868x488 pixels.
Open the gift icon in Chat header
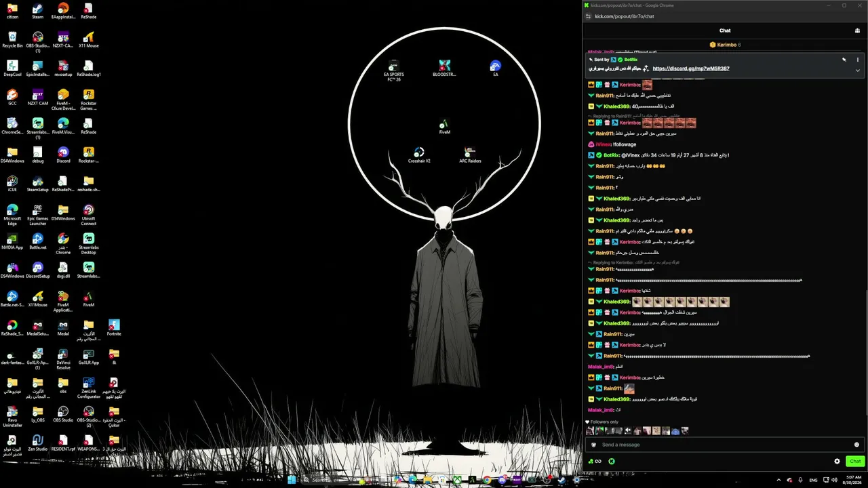857,30
